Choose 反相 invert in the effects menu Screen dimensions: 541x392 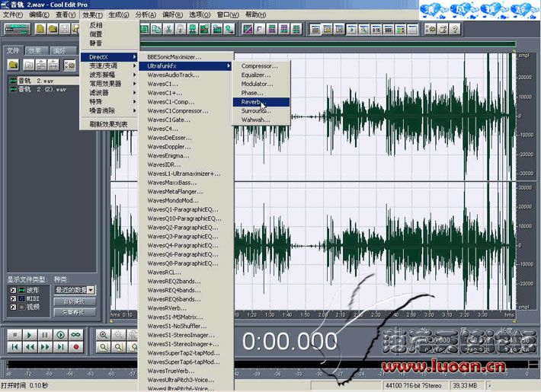click(x=109, y=25)
